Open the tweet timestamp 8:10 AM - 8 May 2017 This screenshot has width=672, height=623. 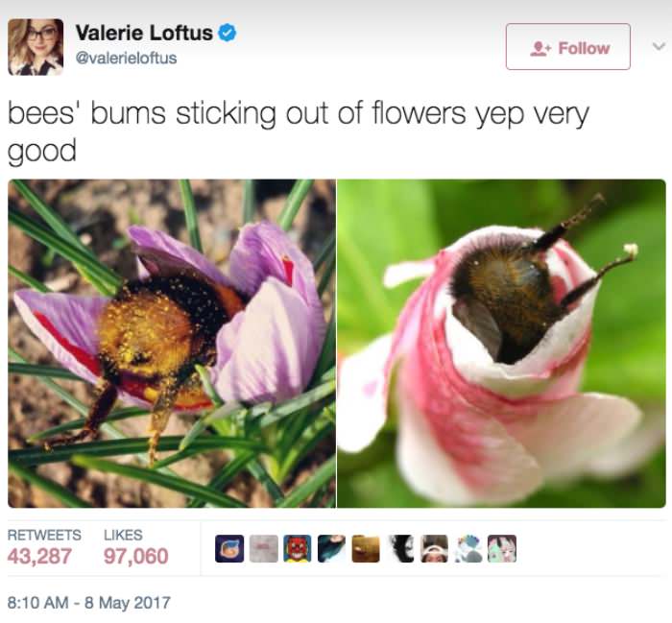(x=88, y=603)
